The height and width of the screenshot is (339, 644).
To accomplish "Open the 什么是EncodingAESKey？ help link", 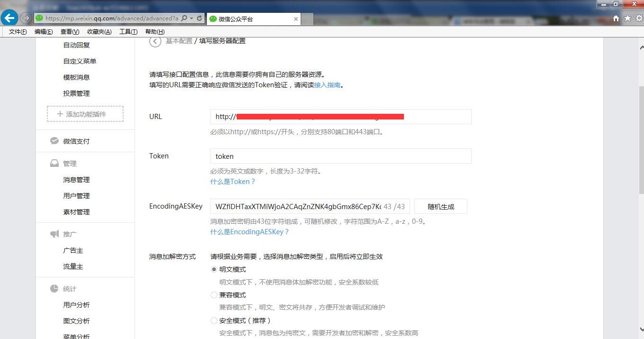I will pyautogui.click(x=250, y=232).
